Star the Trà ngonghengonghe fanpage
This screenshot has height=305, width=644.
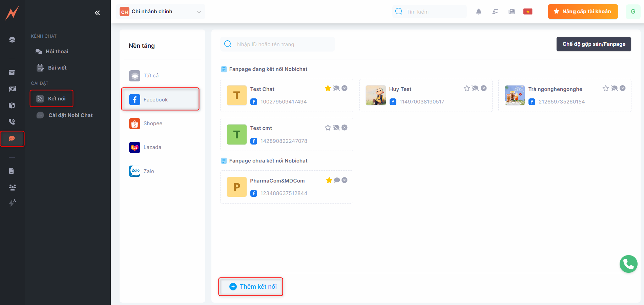(605, 88)
